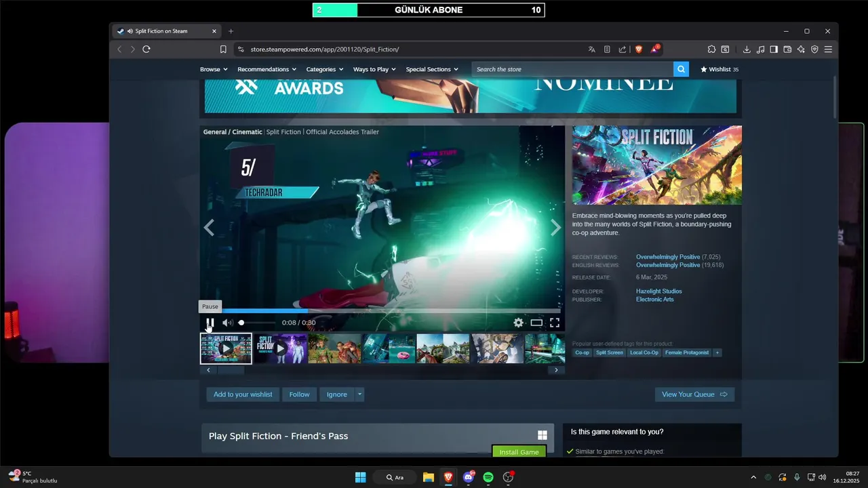Open reader mode icon in address bar

[607, 49]
